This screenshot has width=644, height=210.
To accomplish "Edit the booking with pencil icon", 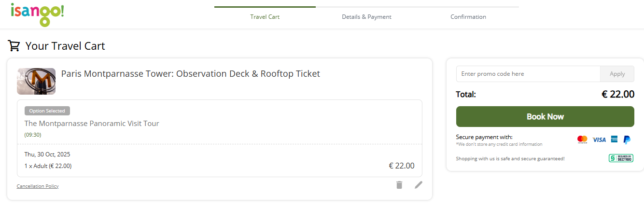I will pyautogui.click(x=419, y=185).
